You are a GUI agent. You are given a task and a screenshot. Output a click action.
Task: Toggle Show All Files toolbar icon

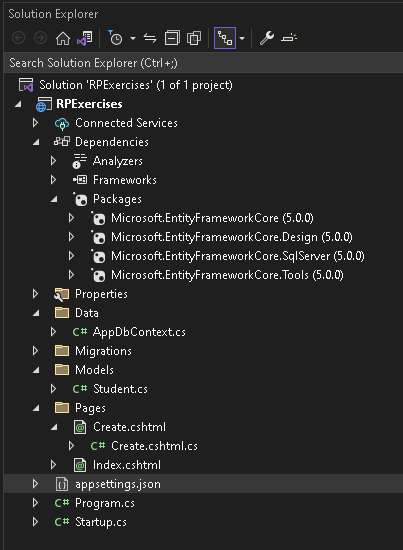pyautogui.click(x=194, y=38)
